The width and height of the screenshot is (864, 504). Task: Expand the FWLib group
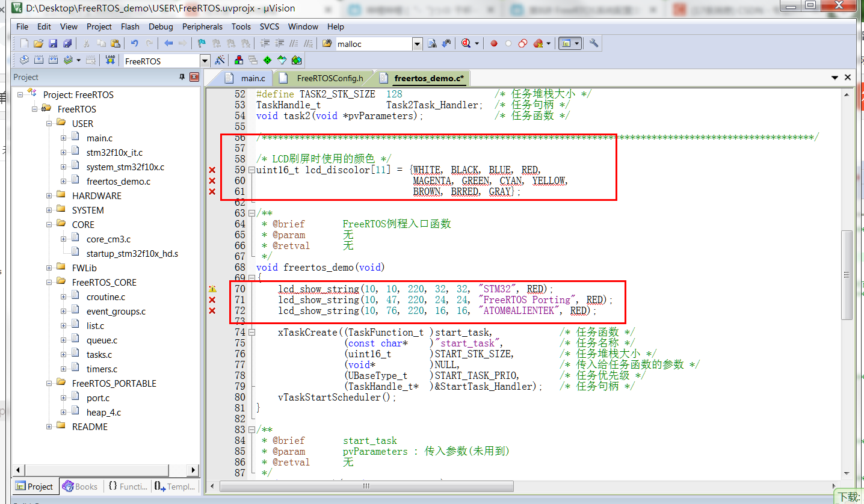pos(49,268)
